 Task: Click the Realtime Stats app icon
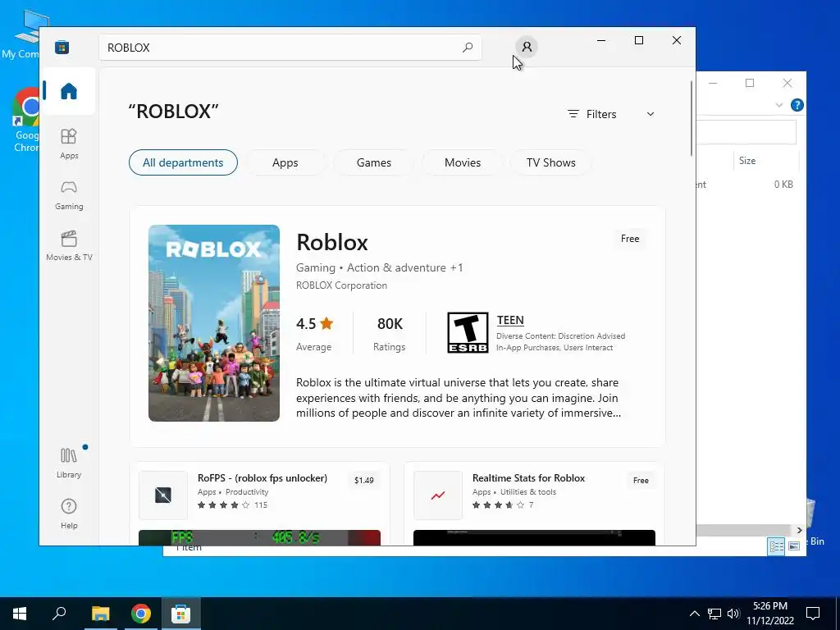[x=438, y=495]
